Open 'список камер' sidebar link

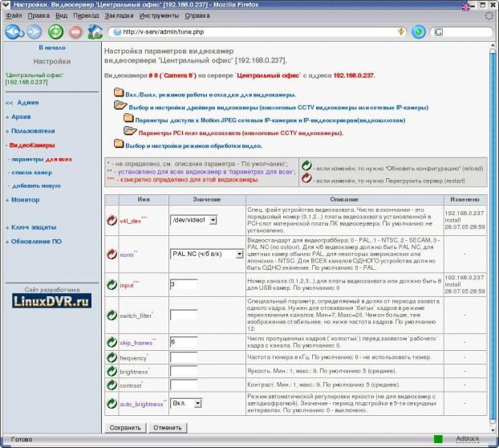[x=30, y=173]
